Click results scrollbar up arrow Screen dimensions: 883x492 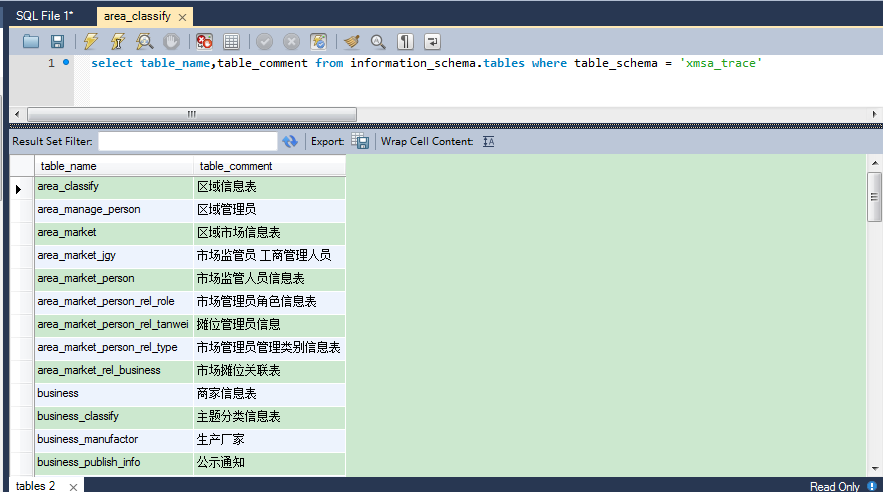tap(875, 163)
